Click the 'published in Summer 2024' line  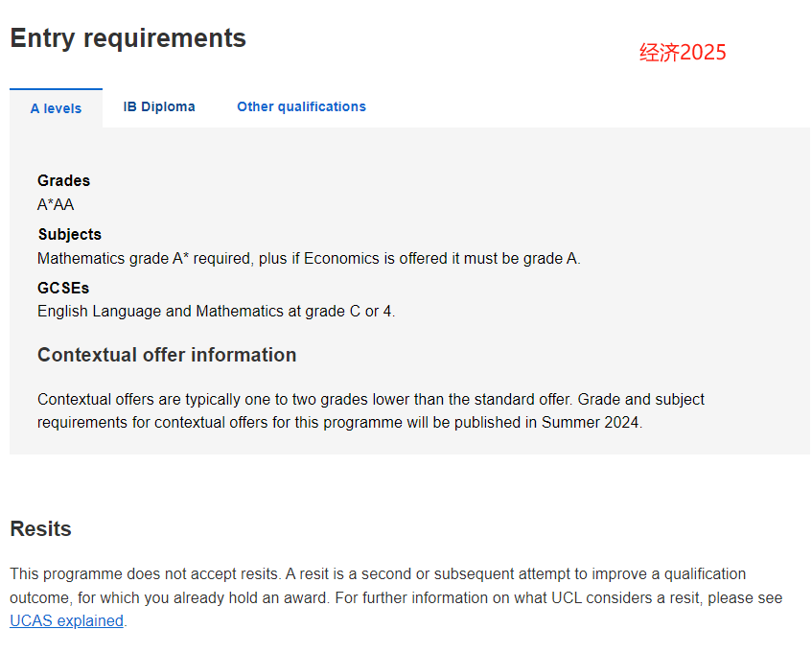339,423
